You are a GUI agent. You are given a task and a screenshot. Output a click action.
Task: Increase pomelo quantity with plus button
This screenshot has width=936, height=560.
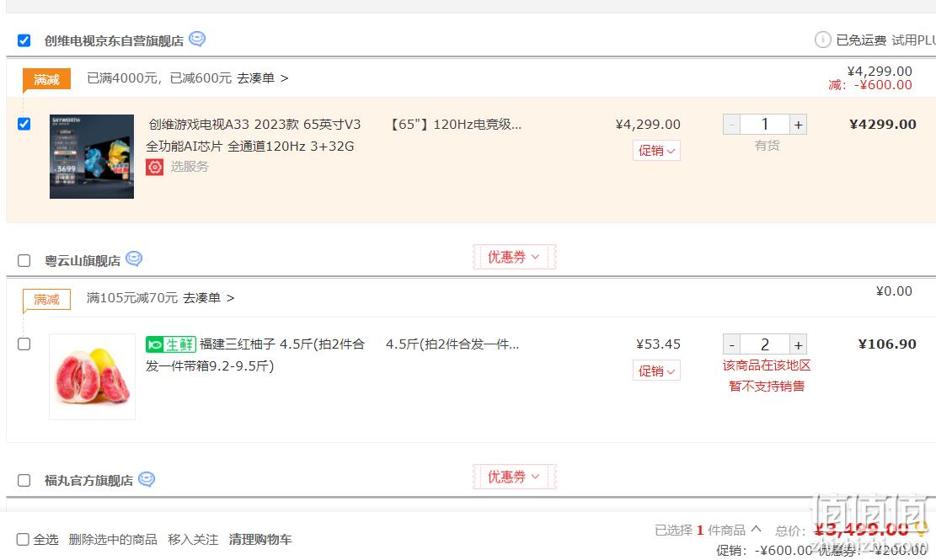coord(798,344)
